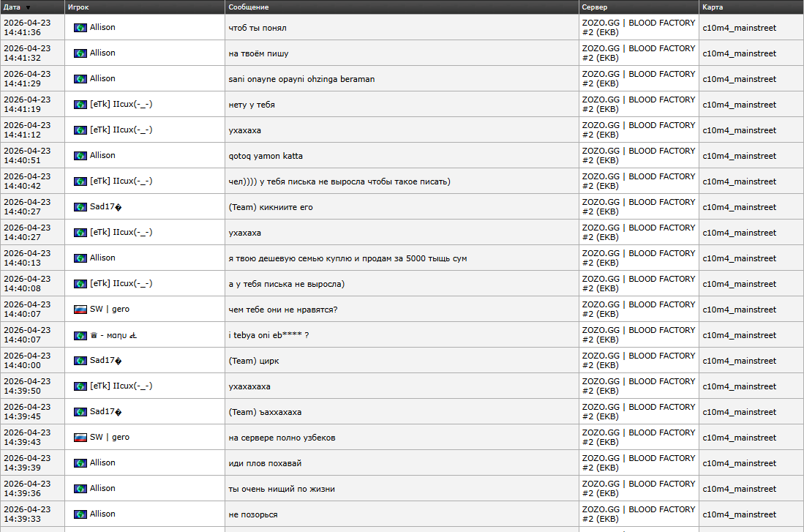Open the ZOZO.GG server link in the 14:41:36 row

(638, 28)
